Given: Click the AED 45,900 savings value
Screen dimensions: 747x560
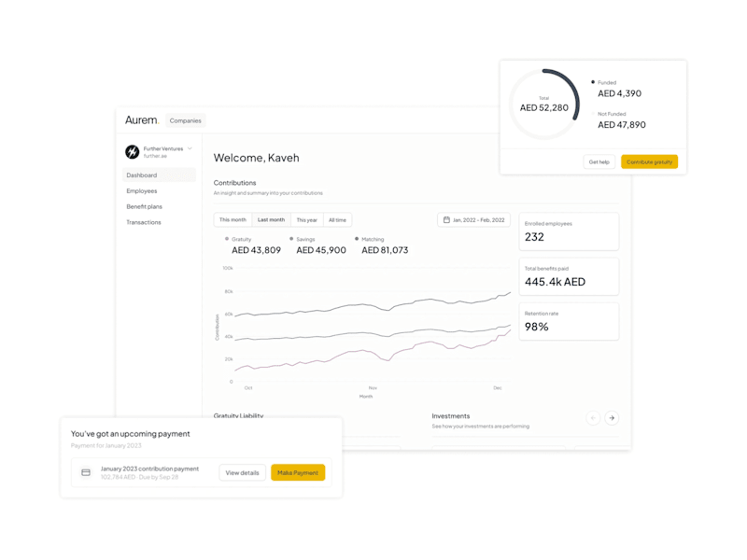Looking at the screenshot, I should click(321, 250).
